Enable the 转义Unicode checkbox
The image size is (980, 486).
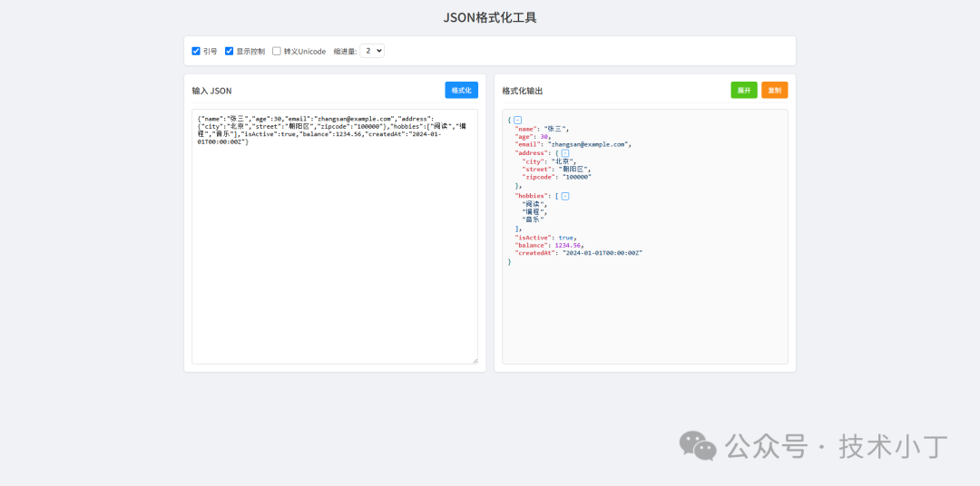coord(277,52)
